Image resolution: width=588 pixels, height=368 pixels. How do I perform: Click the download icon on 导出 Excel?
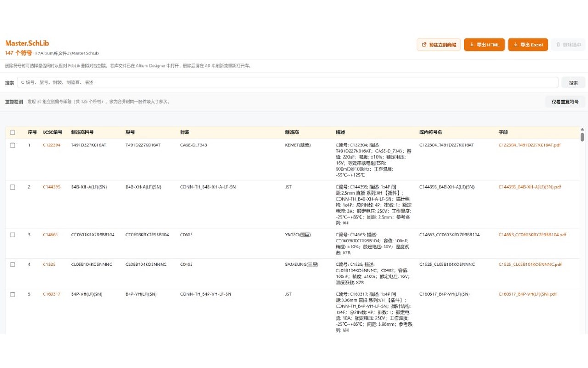(516, 45)
